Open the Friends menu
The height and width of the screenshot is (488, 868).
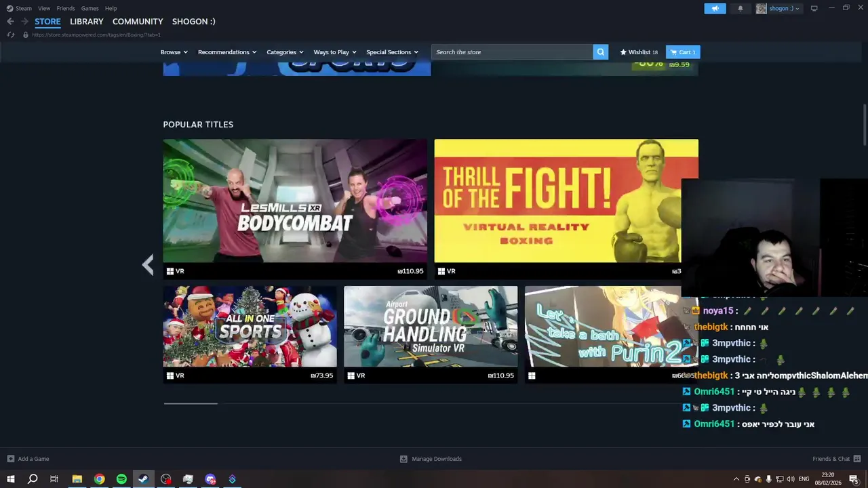point(66,8)
